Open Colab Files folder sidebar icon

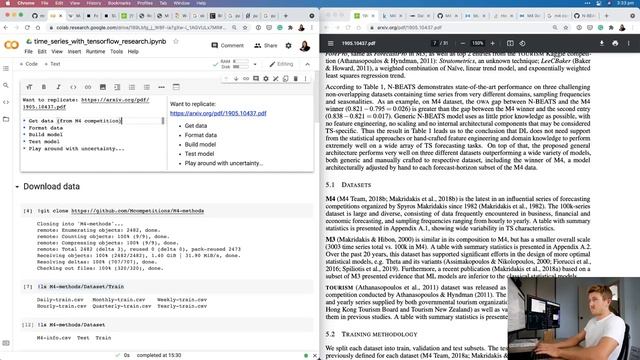[x=6, y=119]
